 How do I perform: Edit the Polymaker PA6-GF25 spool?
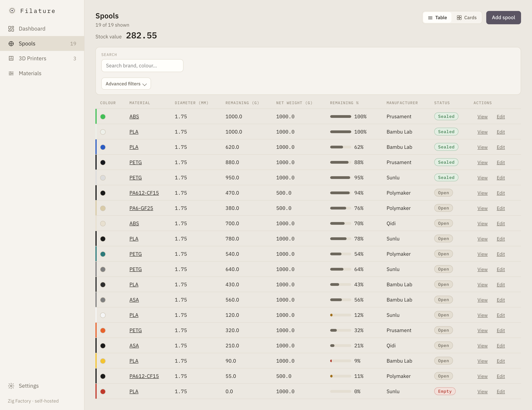pyautogui.click(x=501, y=208)
